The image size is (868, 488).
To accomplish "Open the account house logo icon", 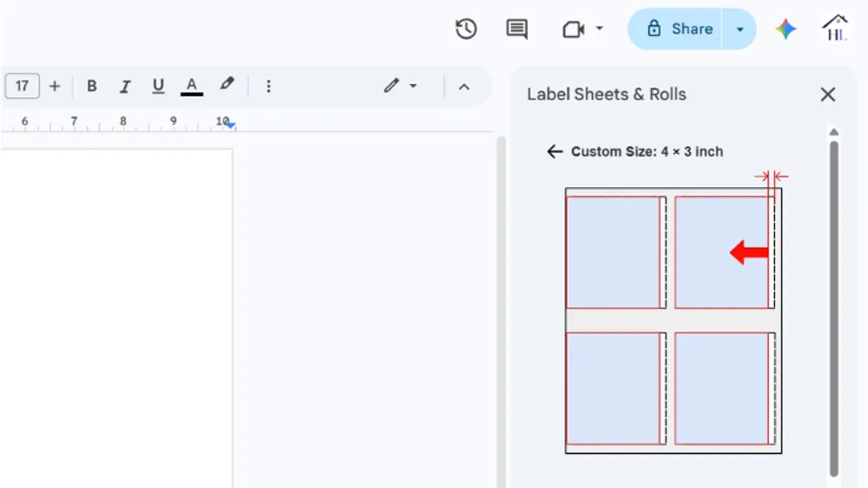I will 835,28.
